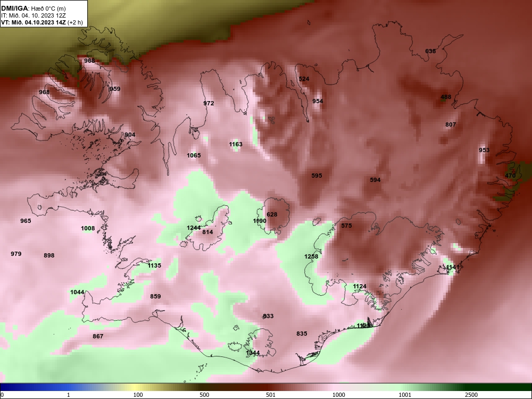
Task: Click the map value 1124
Action: point(360,286)
